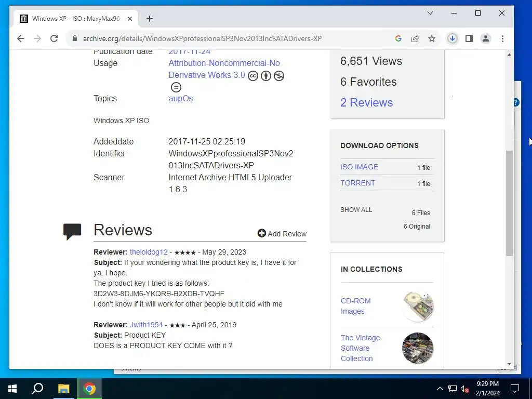
Task: Click the page scrollbar thumb
Action: [509, 203]
